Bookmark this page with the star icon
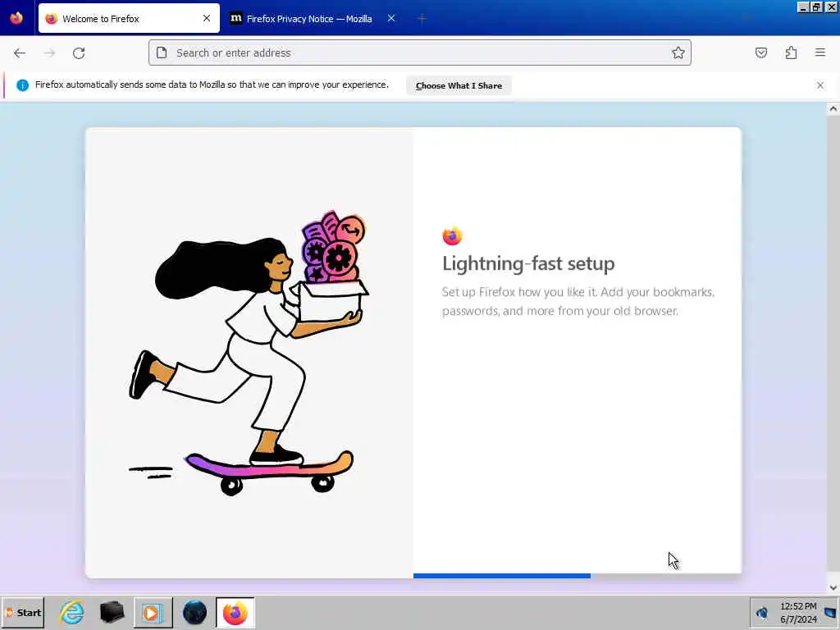The width and height of the screenshot is (840, 630). 678,52
